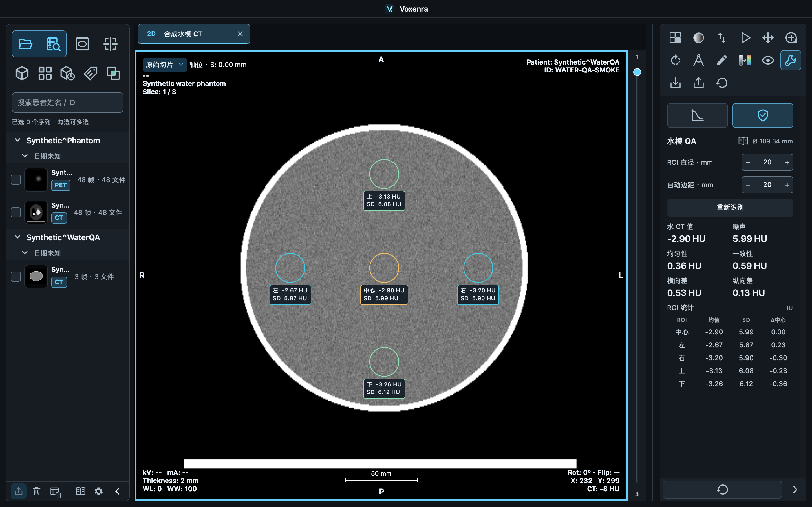812x507 pixels.
Task: Open the 3D cube view icon
Action: pos(22,73)
